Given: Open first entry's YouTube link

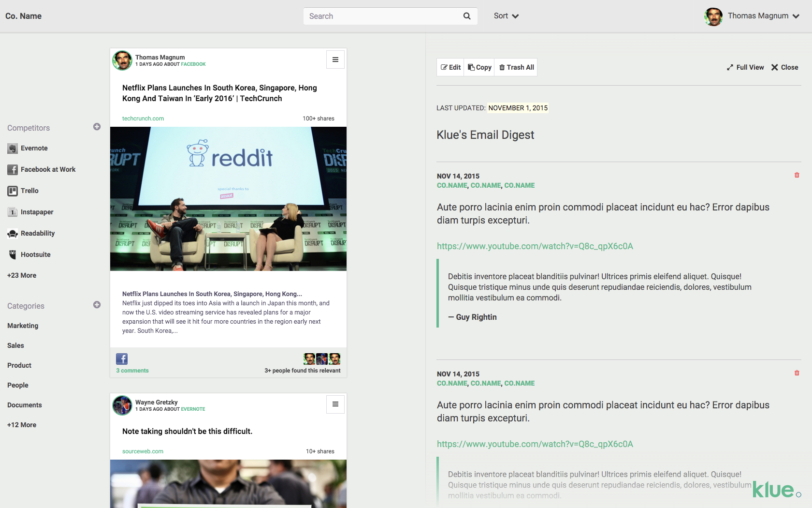Looking at the screenshot, I should tap(535, 246).
